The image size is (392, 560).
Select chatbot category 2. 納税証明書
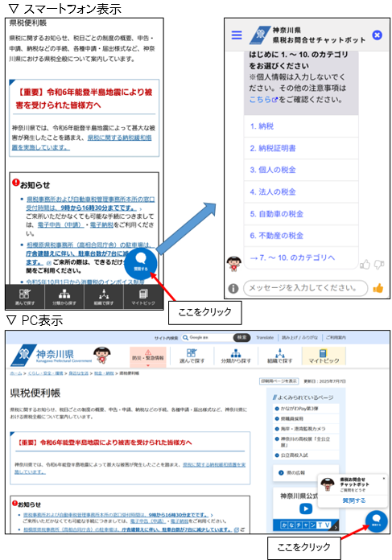301,148
